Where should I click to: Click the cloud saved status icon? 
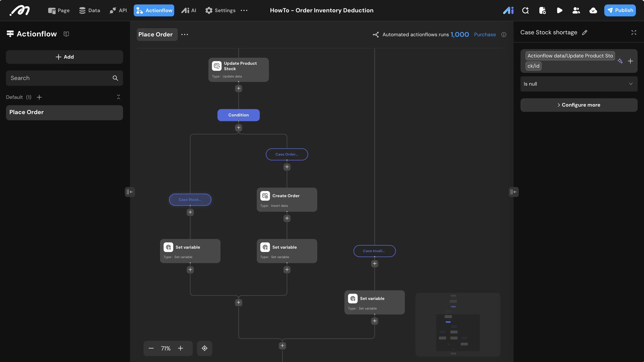point(593,10)
